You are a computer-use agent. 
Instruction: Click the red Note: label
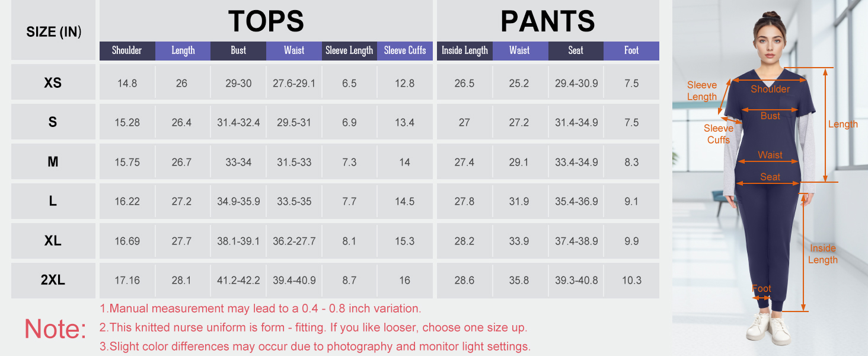[x=55, y=328]
